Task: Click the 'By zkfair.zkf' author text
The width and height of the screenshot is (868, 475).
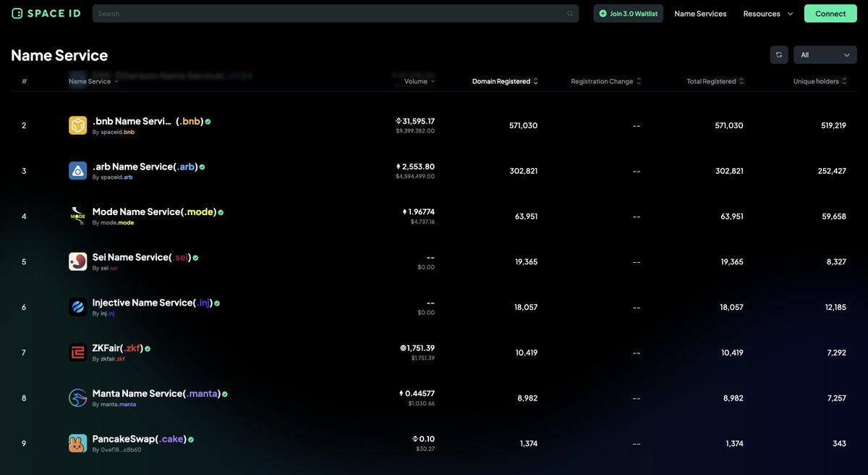Action: pyautogui.click(x=109, y=359)
